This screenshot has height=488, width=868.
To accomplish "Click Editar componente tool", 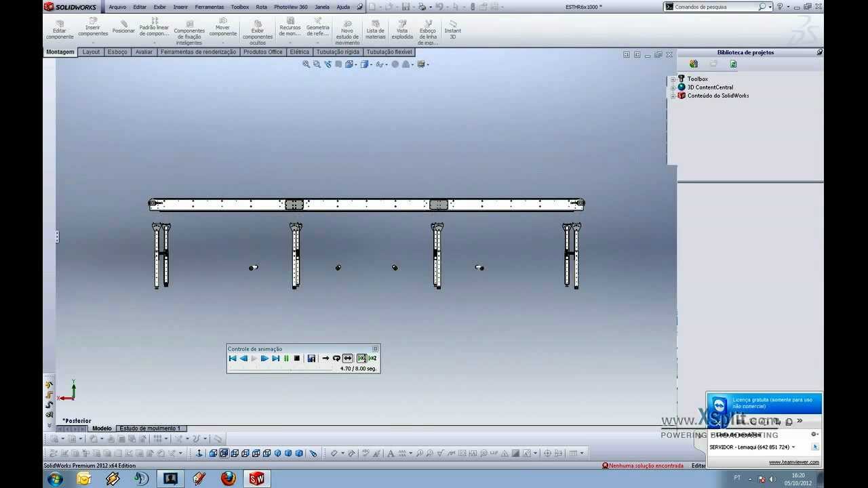I will point(59,29).
